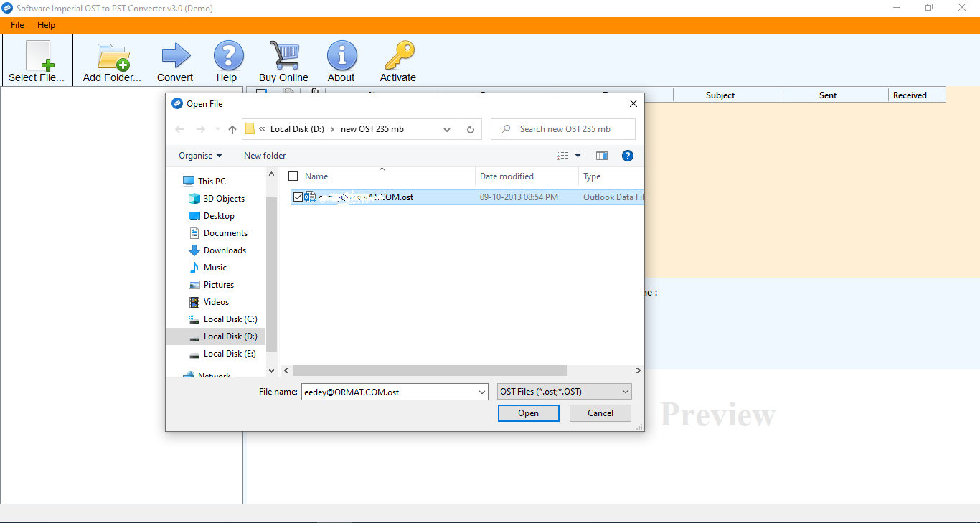Click the Cancel button
This screenshot has width=980, height=523.
click(x=600, y=413)
